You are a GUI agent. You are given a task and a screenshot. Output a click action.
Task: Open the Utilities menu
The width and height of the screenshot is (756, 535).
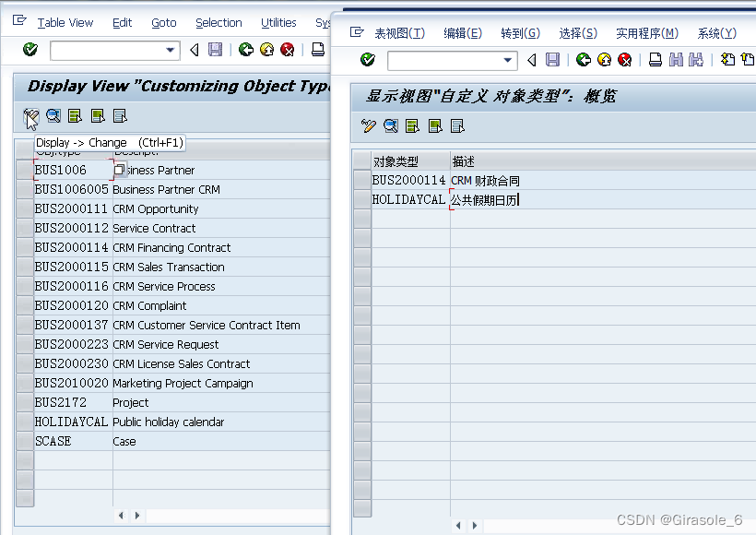(278, 23)
